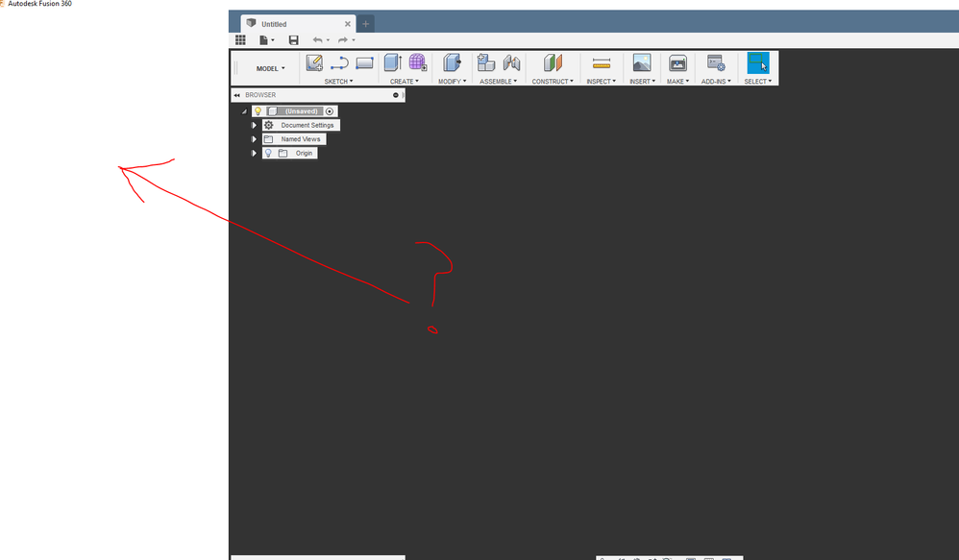
Task: Click the File document icon
Action: click(263, 39)
